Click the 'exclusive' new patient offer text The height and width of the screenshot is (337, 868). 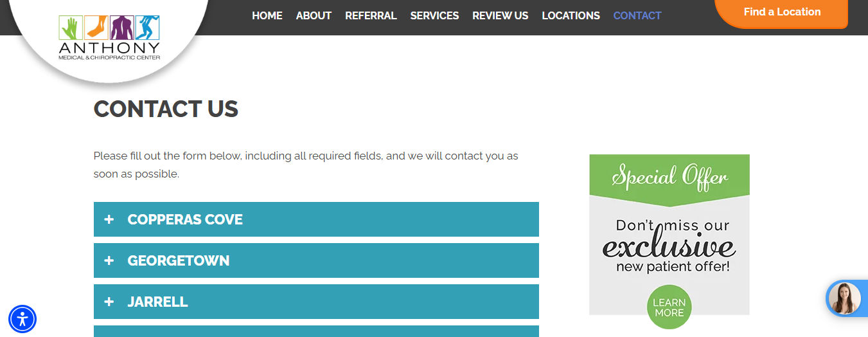coord(669,246)
